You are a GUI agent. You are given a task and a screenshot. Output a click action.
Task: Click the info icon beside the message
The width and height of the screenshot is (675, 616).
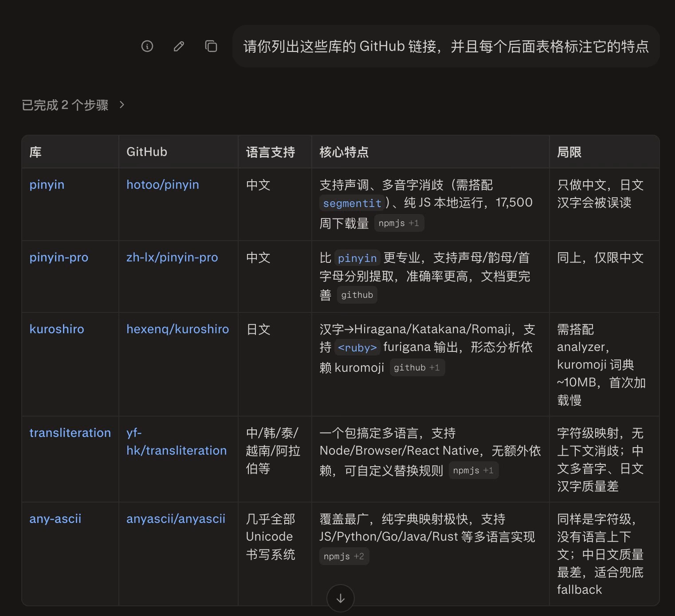(147, 46)
